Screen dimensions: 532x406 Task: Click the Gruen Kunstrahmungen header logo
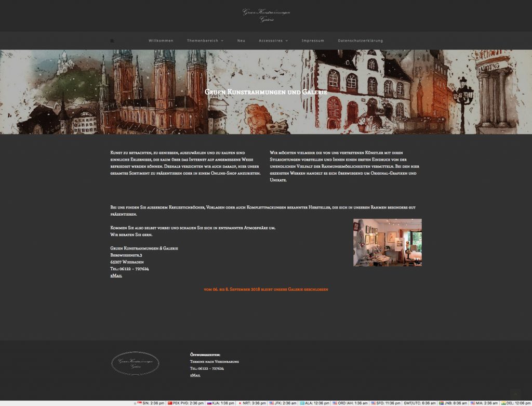[266, 15]
